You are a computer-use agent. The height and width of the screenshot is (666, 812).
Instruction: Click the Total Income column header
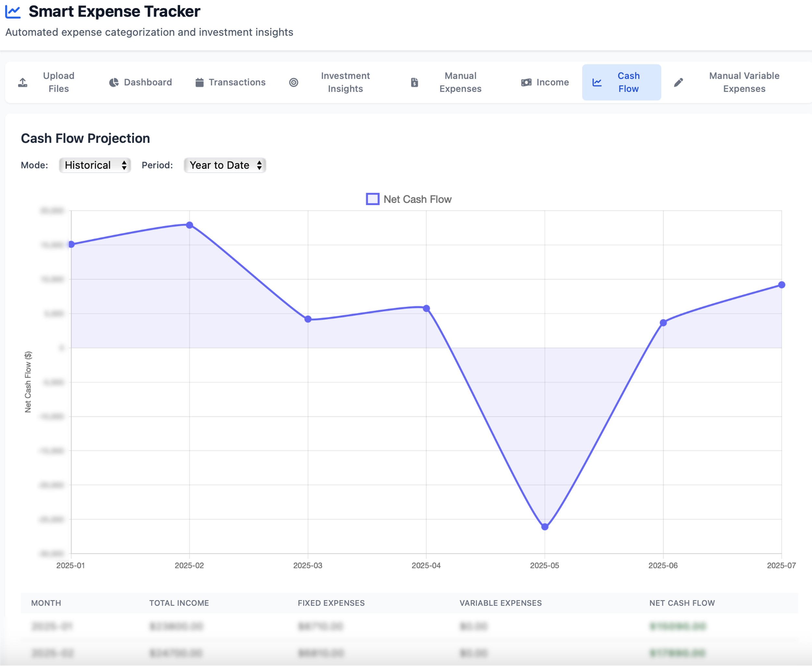[179, 603]
